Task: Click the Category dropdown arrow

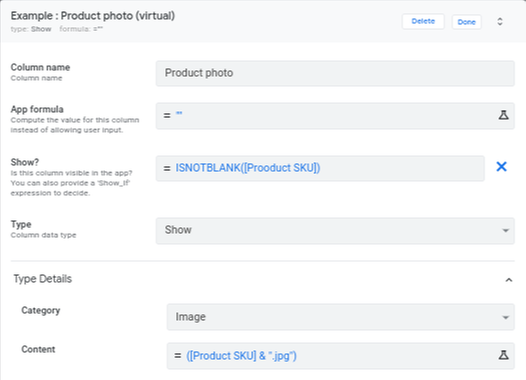Action: [506, 318]
